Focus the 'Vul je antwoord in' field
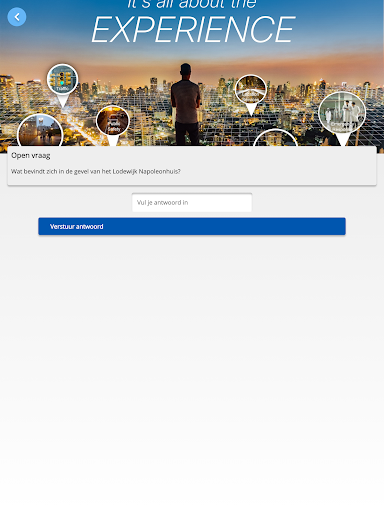The image size is (384, 512). (x=192, y=202)
